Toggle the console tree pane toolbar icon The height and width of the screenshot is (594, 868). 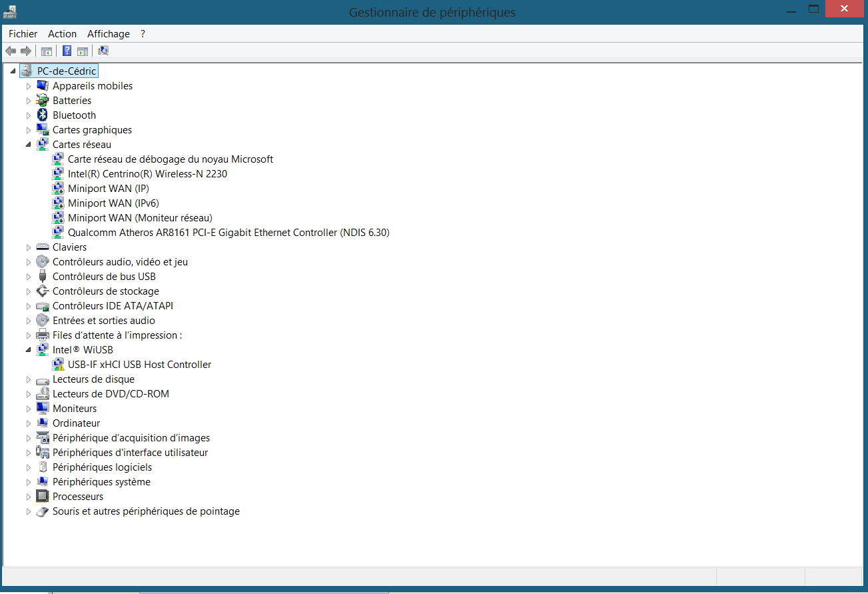click(47, 51)
